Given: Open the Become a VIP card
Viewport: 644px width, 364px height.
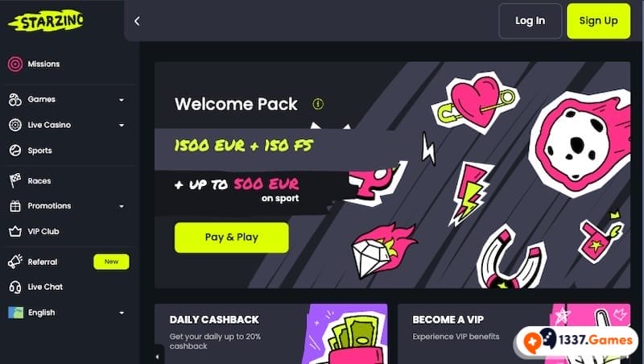Looking at the screenshot, I should click(x=514, y=333).
